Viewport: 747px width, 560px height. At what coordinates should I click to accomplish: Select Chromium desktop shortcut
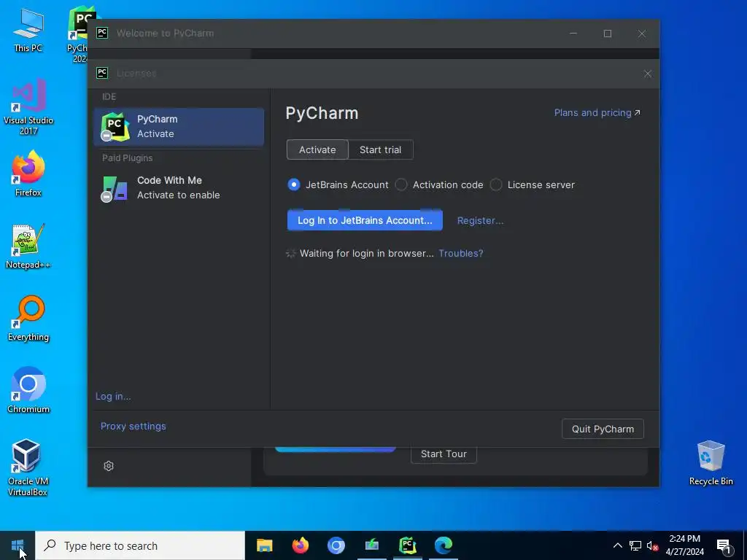[x=28, y=391]
